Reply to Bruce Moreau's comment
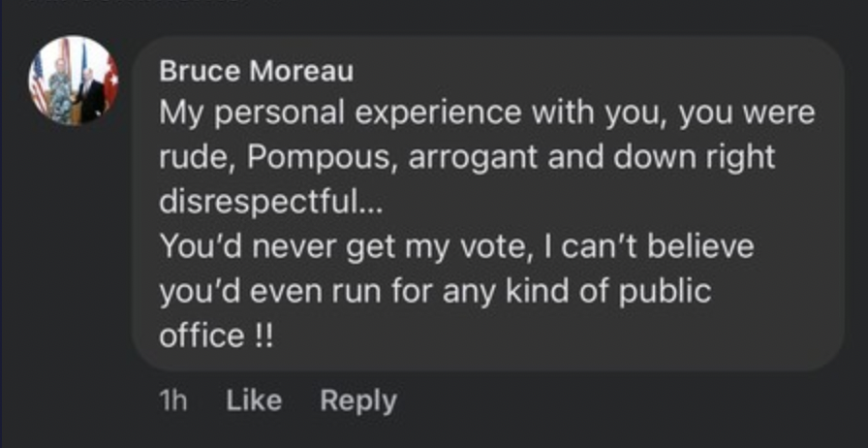 pos(357,400)
